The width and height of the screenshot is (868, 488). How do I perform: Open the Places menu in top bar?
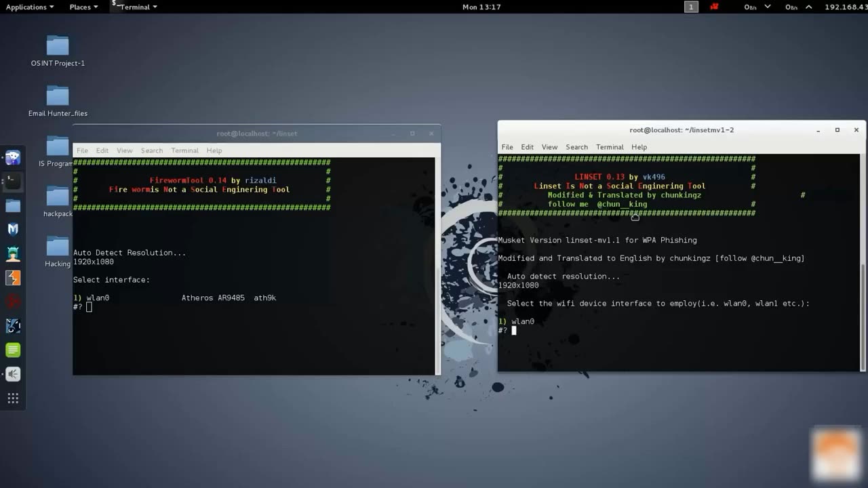(x=83, y=7)
